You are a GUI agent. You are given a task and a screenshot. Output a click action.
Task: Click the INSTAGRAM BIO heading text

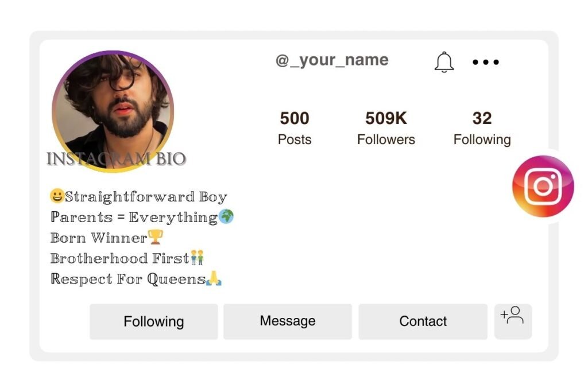[x=115, y=157]
